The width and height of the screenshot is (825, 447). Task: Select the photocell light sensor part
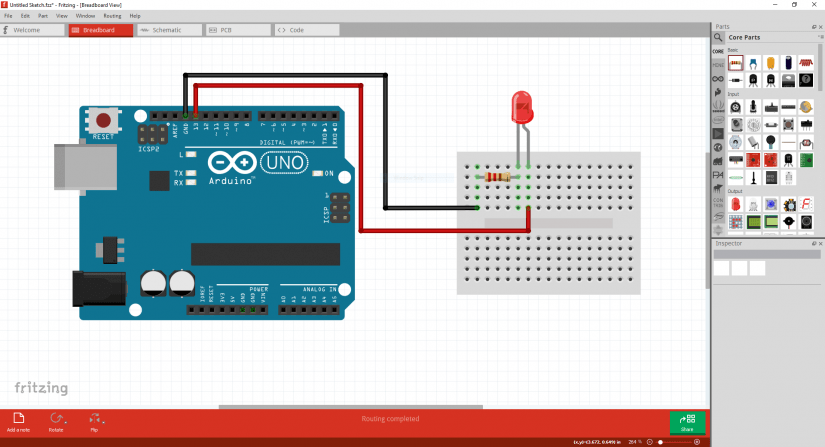pyautogui.click(x=806, y=143)
